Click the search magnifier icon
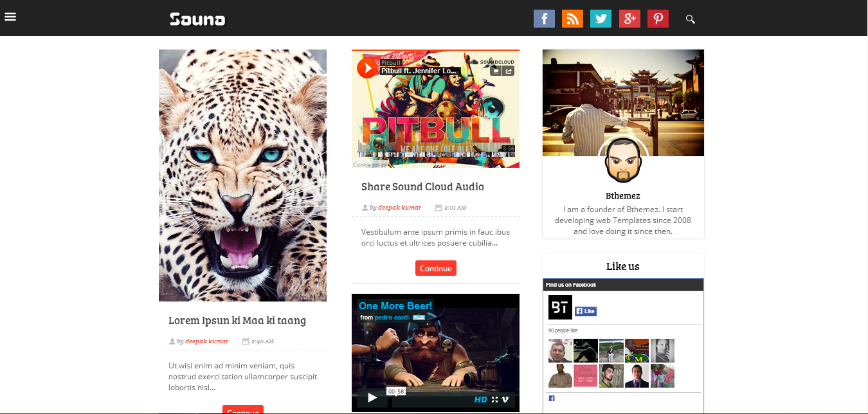The height and width of the screenshot is (414, 868). tap(691, 19)
